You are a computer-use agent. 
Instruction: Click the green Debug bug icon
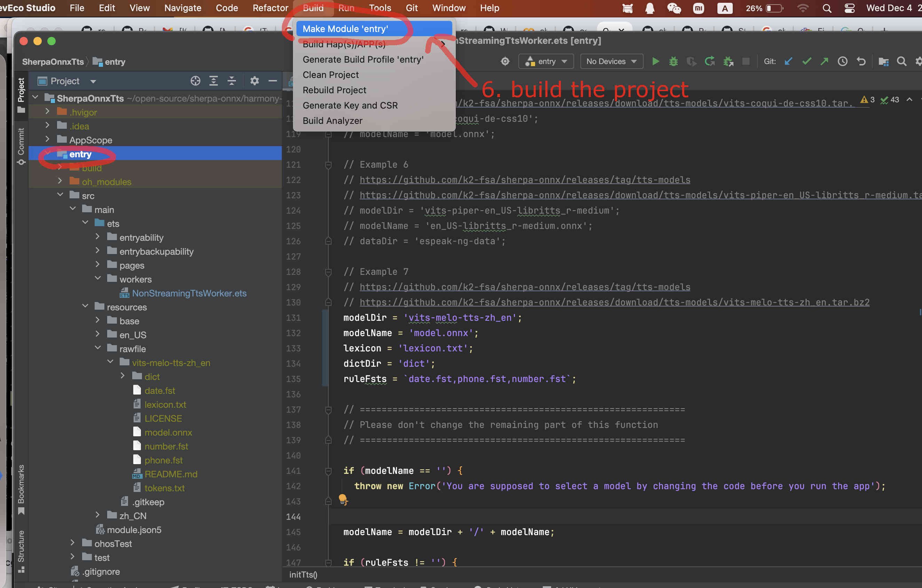[x=673, y=61]
